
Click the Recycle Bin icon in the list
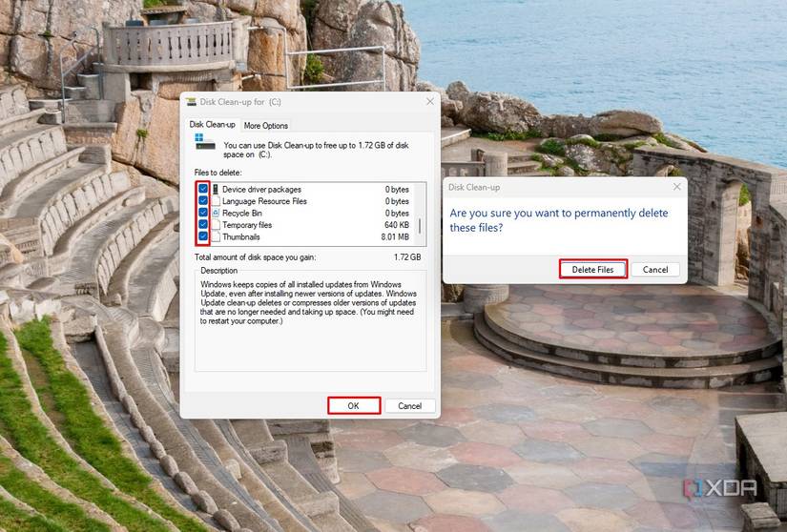pyautogui.click(x=216, y=213)
